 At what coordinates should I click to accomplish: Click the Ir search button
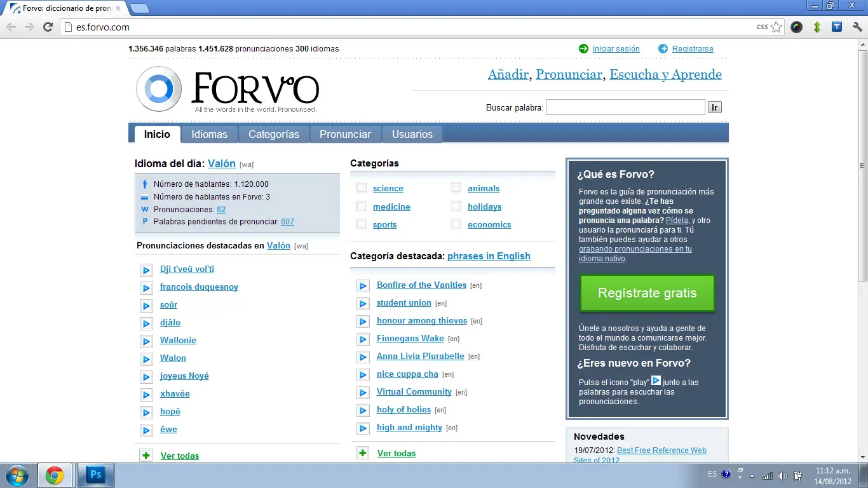tap(715, 107)
